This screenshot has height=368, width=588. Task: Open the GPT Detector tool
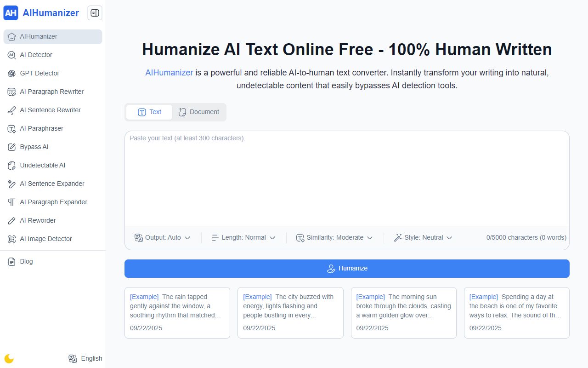tap(40, 73)
